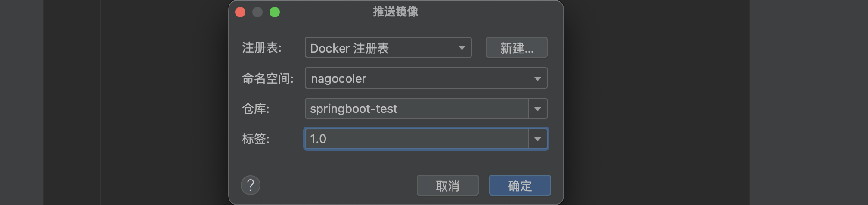Click the question mark help icon
868x205 pixels.
[251, 186]
